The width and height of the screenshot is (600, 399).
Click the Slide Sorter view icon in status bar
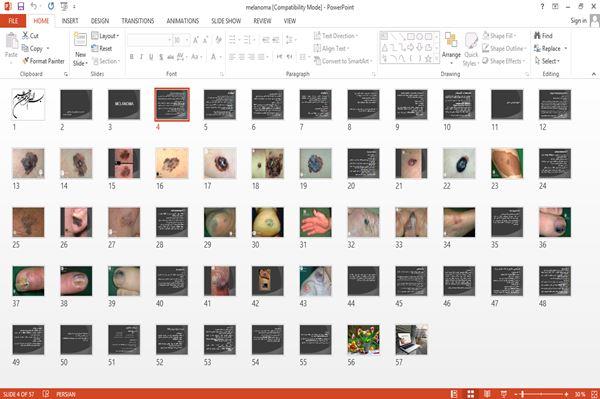click(471, 394)
